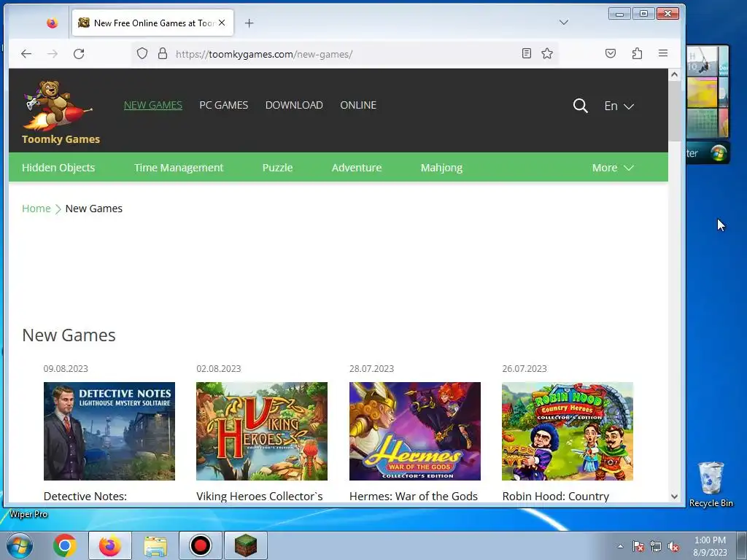The height and width of the screenshot is (560, 747).
Task: Go back with the browser back arrow
Action: pos(26,54)
